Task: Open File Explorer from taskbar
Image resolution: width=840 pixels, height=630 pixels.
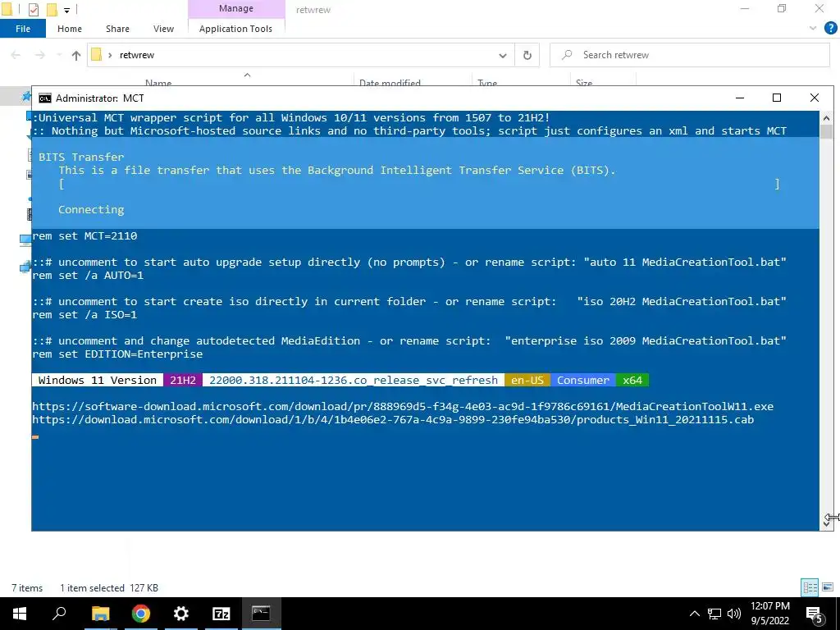Action: coord(100,614)
